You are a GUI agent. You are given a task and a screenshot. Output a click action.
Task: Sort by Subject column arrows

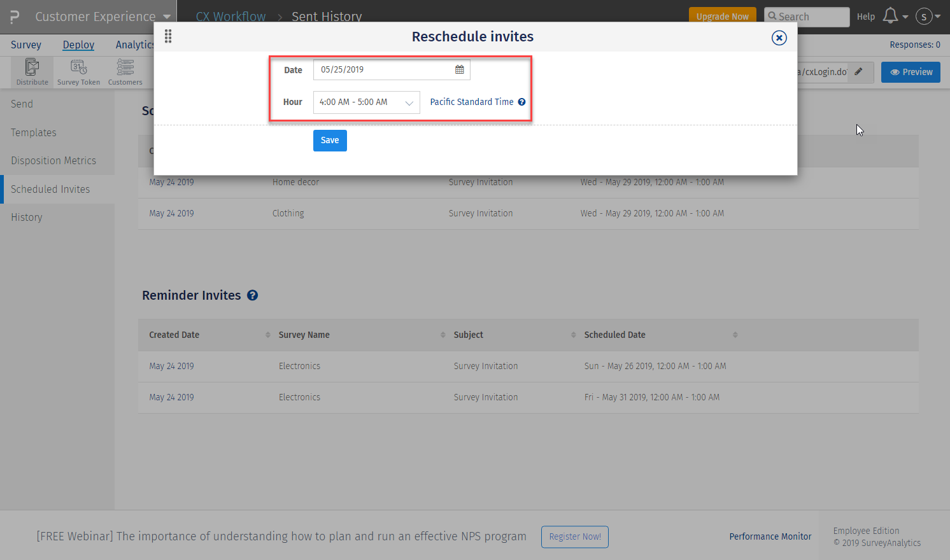tap(573, 335)
